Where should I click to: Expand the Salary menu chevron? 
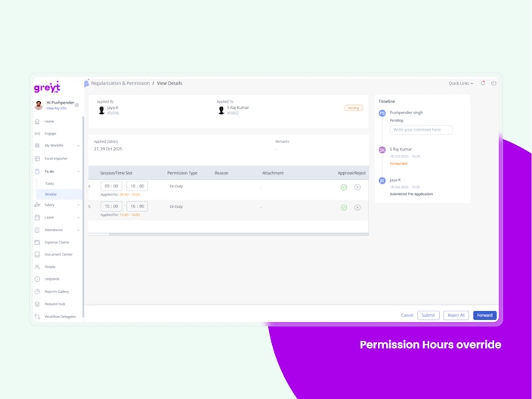79,205
